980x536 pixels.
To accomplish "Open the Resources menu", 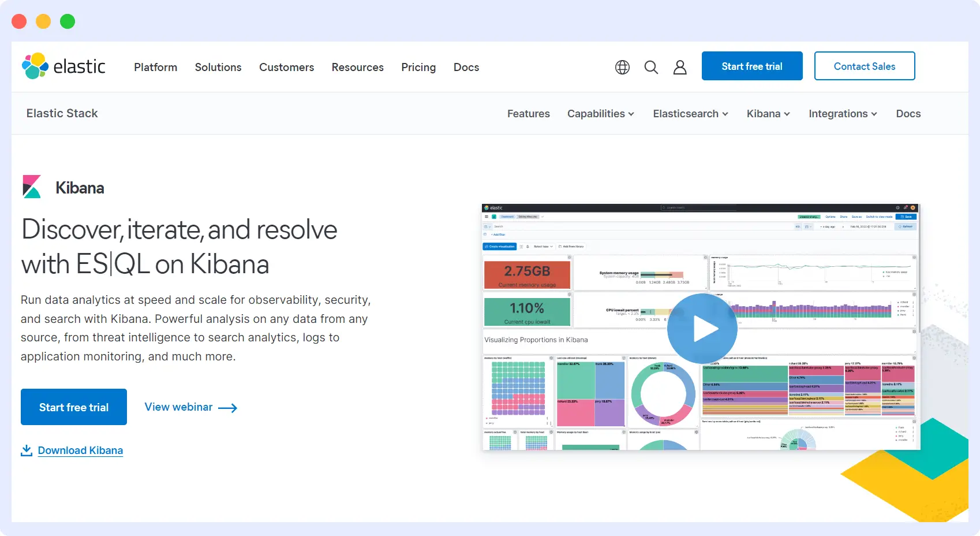I will (x=358, y=67).
